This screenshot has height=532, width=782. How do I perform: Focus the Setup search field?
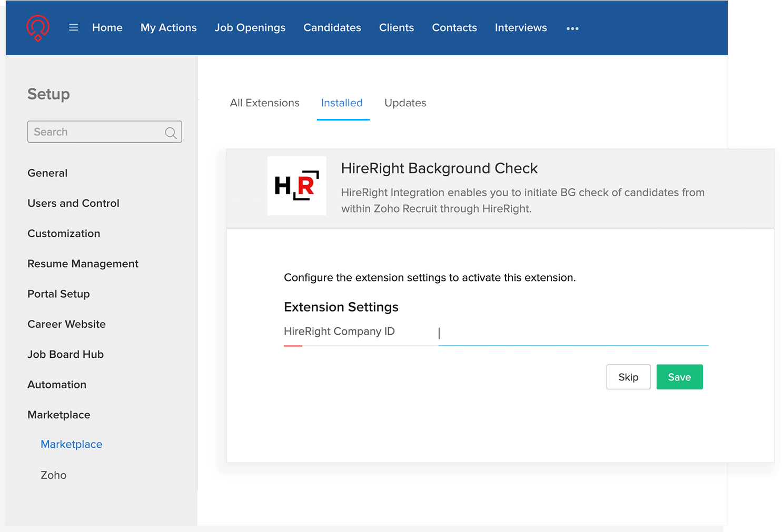(x=105, y=132)
